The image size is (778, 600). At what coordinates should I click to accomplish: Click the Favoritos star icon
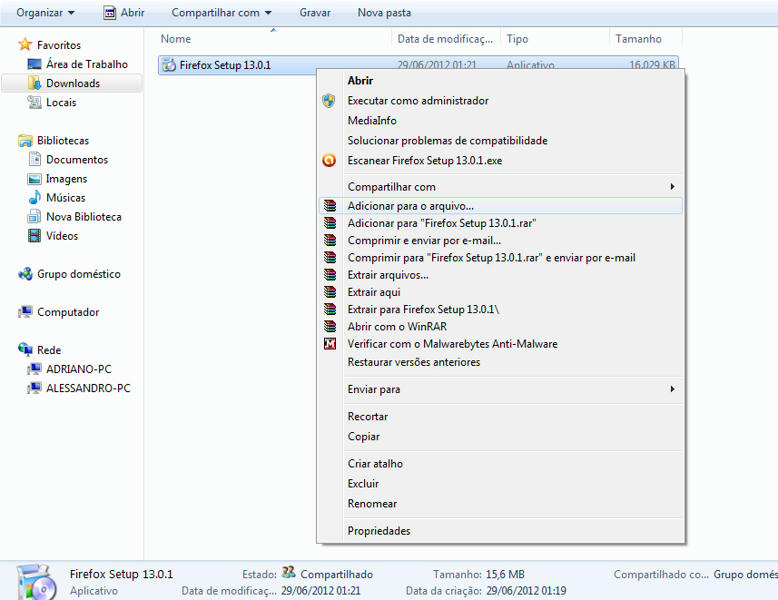click(x=25, y=44)
